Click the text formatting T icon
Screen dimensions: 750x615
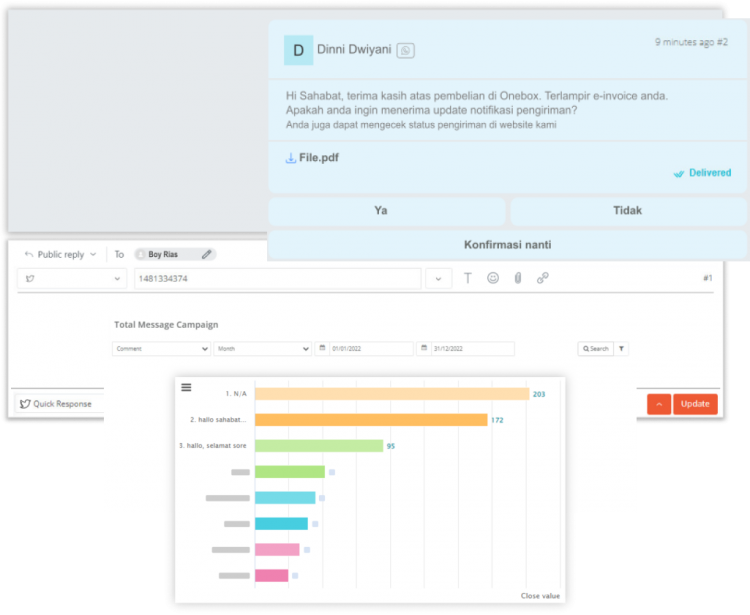pos(467,278)
